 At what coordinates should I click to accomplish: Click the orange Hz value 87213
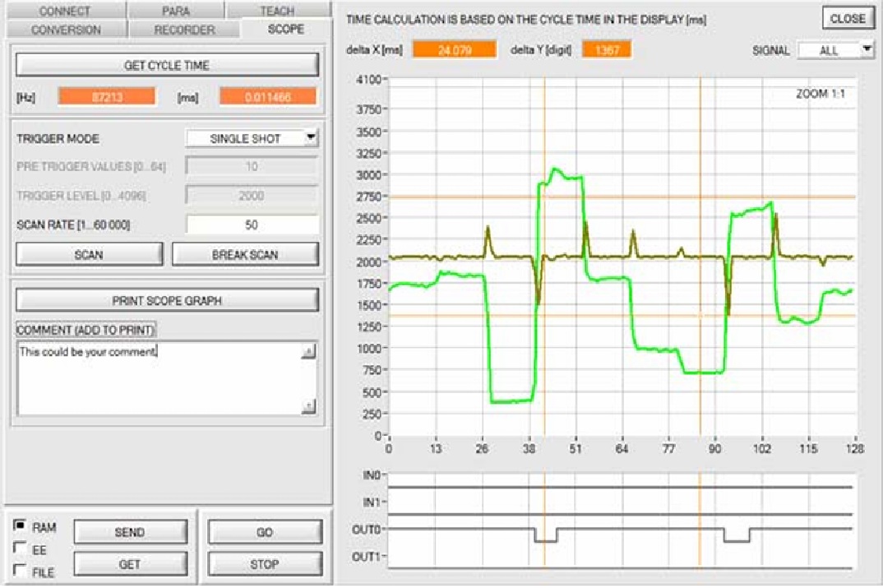[106, 96]
